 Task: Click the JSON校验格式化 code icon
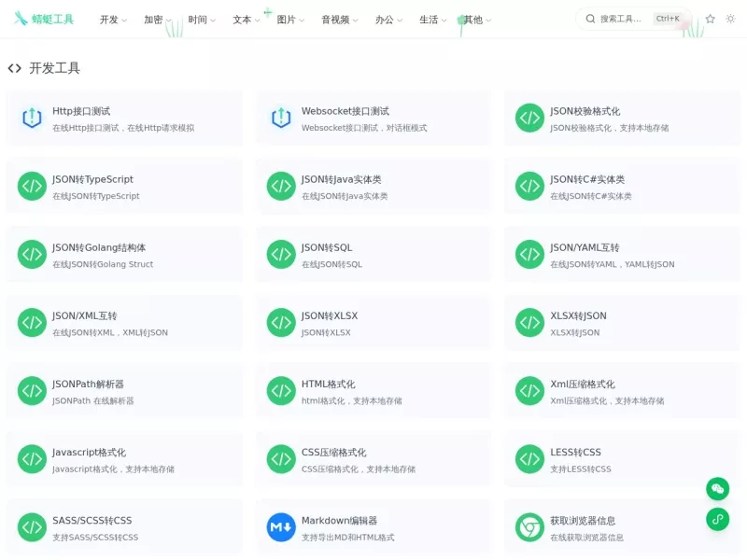[x=529, y=118]
